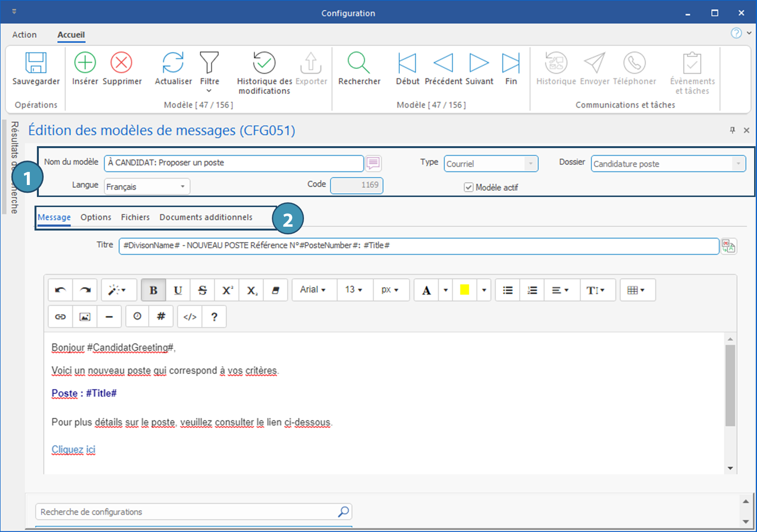Toggle underline formatting in editor
Image resolution: width=757 pixels, height=532 pixels.
(178, 290)
